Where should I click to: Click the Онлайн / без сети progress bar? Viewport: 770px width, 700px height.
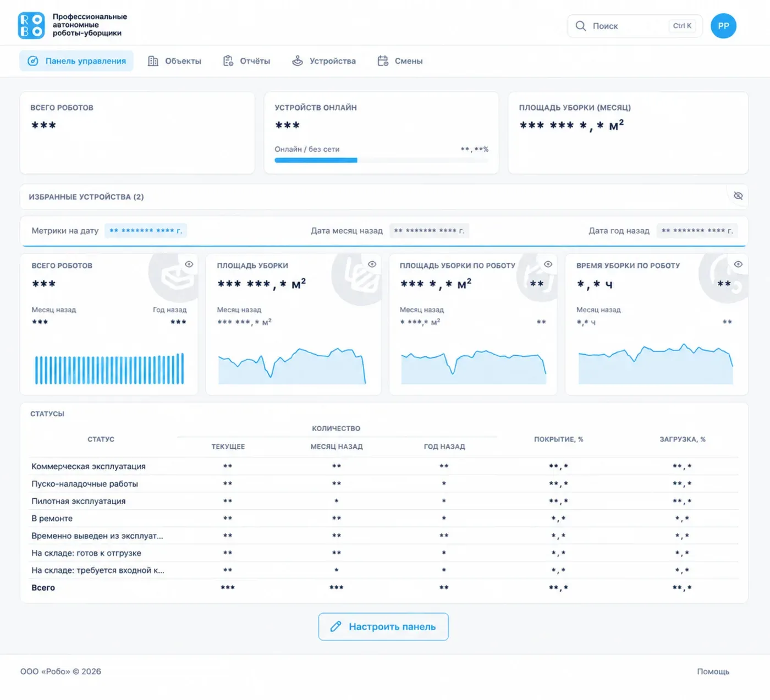pos(381,161)
